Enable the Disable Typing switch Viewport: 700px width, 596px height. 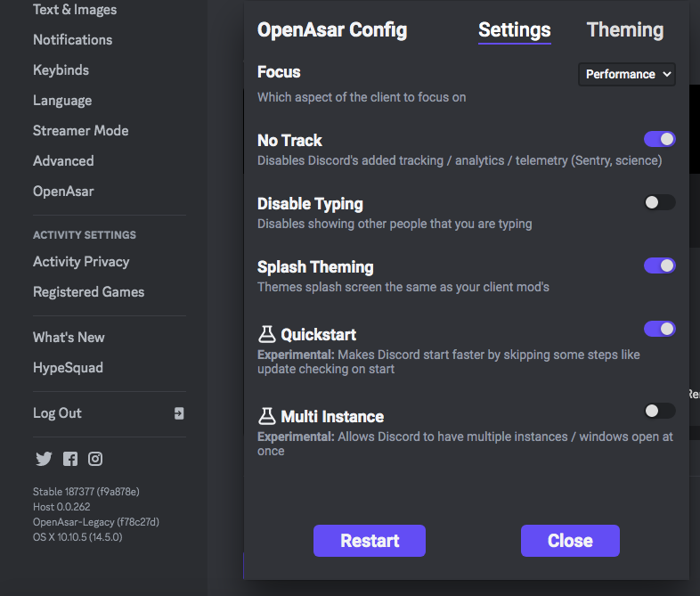tap(659, 202)
